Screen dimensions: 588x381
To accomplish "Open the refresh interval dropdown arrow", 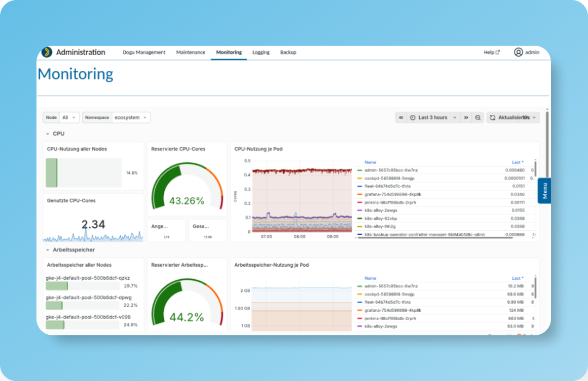I will tap(535, 118).
